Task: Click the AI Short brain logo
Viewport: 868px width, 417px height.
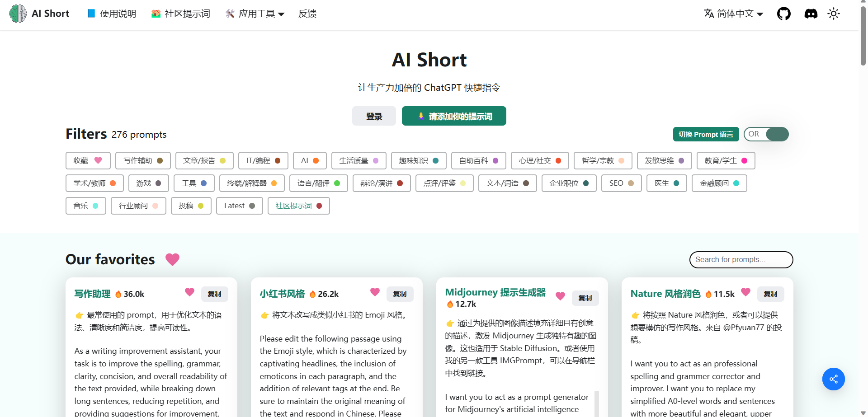Action: tap(18, 14)
